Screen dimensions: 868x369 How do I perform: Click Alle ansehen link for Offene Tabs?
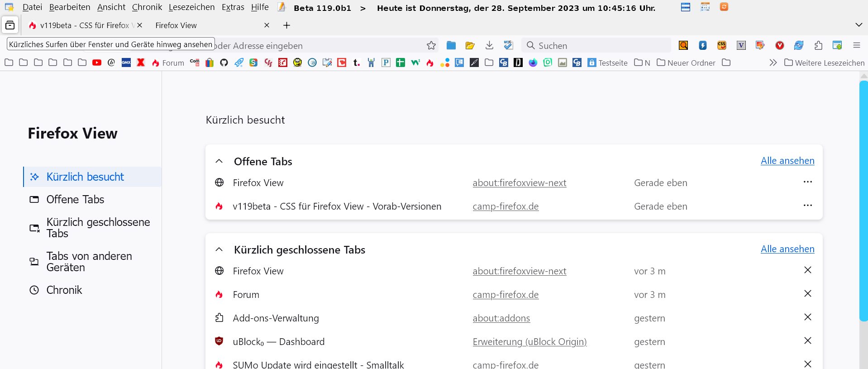787,161
